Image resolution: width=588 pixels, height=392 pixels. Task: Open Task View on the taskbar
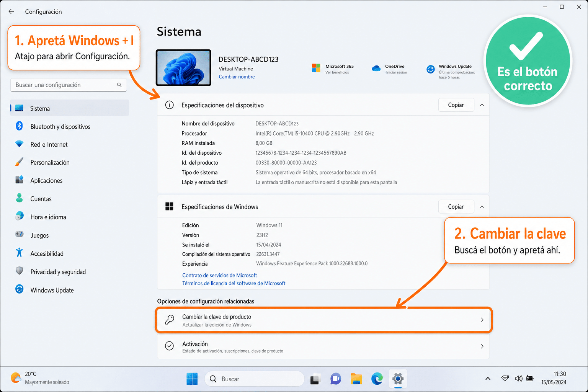point(315,379)
